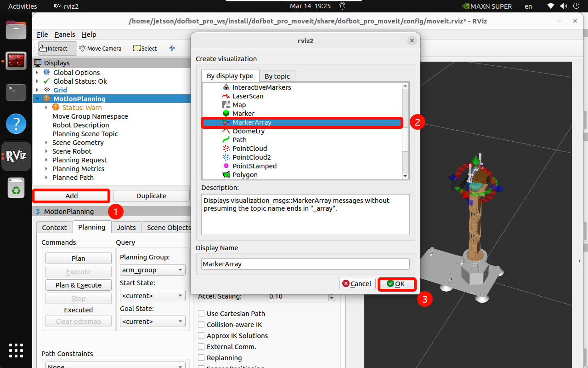
Task: Expand the Planning Request item
Action: [46, 160]
